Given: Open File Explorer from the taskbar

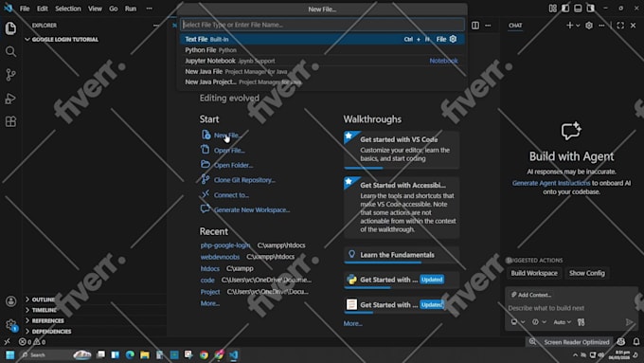Looking at the screenshot, I should point(145,354).
